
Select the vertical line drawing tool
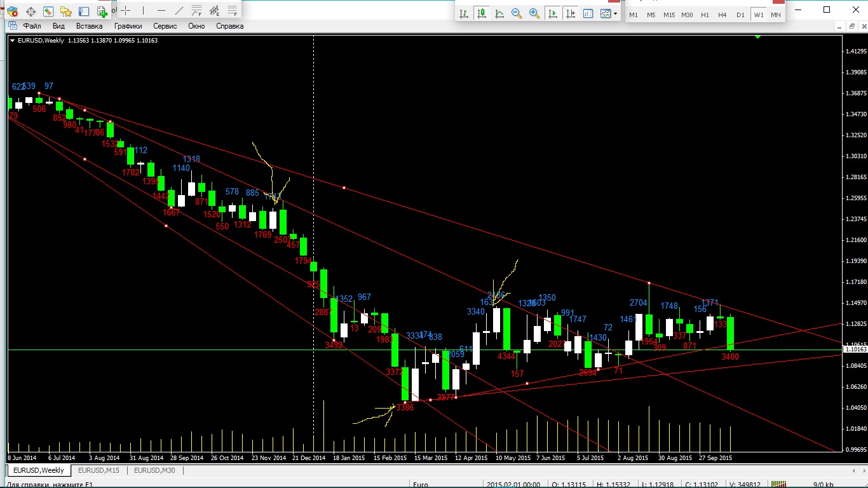coord(144,10)
